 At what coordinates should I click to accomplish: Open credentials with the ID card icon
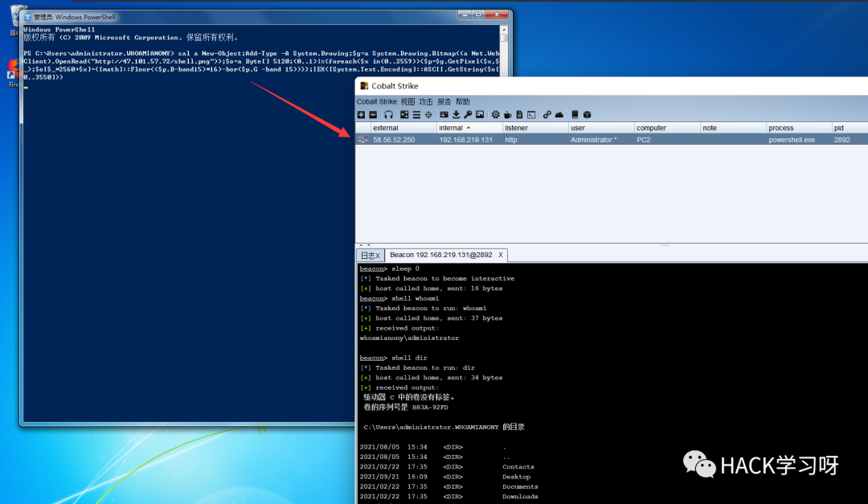tap(444, 115)
